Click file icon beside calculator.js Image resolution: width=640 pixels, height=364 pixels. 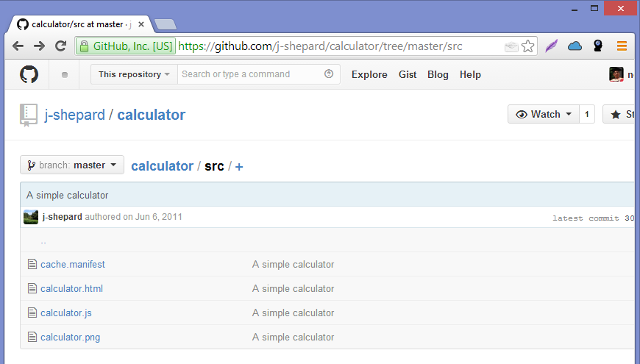[x=32, y=313]
